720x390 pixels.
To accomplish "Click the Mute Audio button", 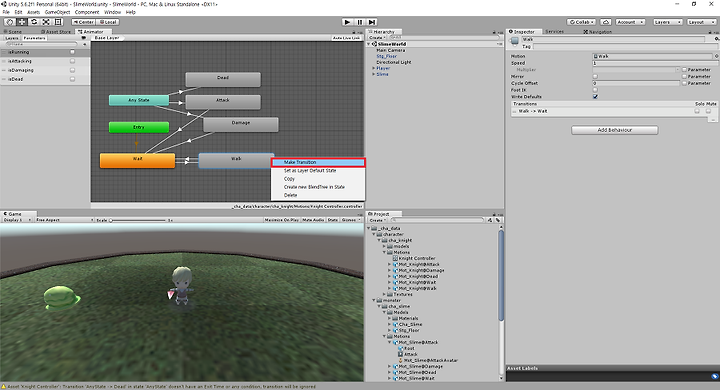I will point(313,220).
